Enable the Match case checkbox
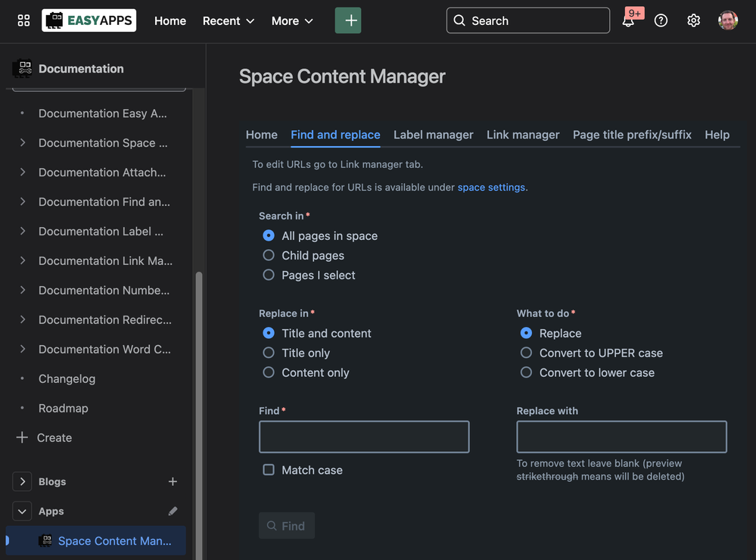The width and height of the screenshot is (756, 560). (x=269, y=470)
